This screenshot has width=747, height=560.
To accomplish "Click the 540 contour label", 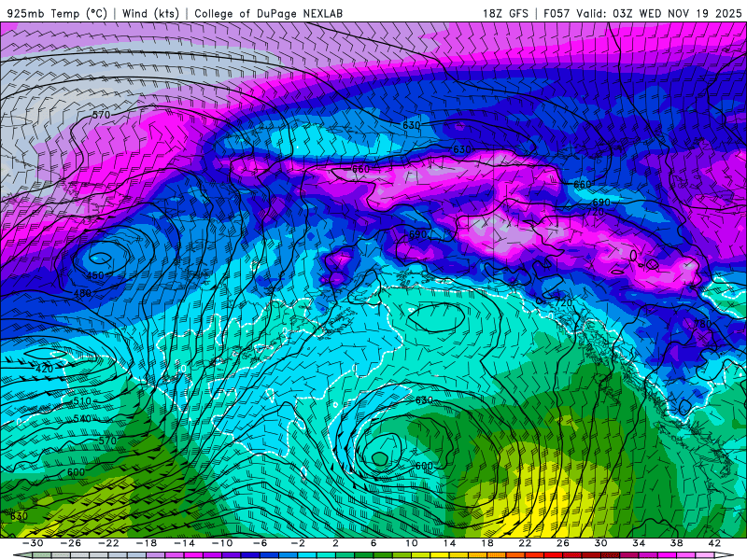I will click(82, 418).
